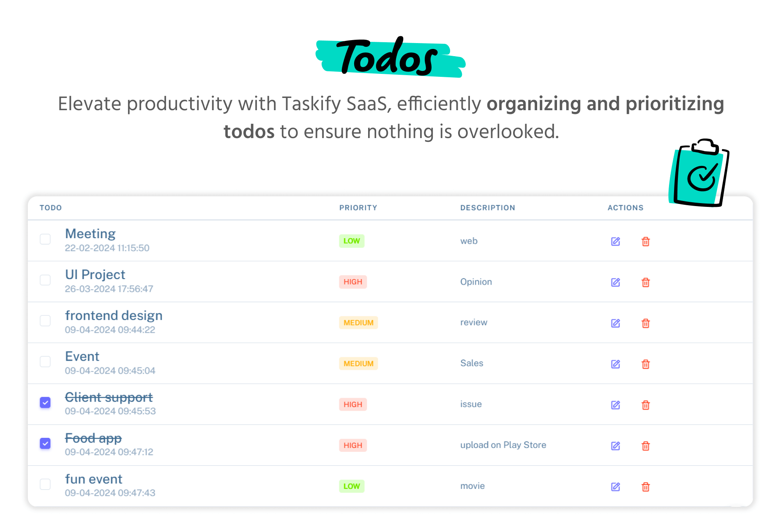Click the clipboard checkmark illustration
Viewport: 781px width, 532px height.
coord(700,174)
